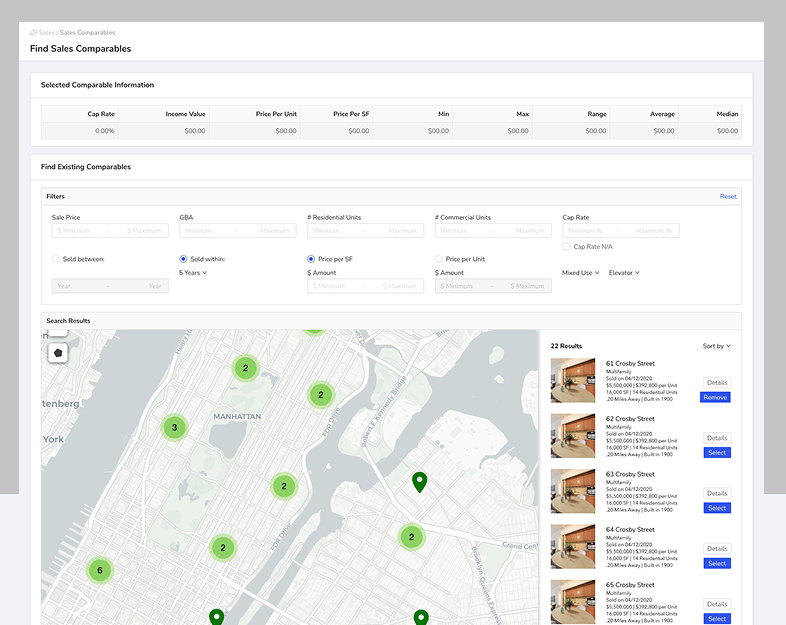786x625 pixels.
Task: View Details for 61 Crosby Street
Action: pos(717,382)
